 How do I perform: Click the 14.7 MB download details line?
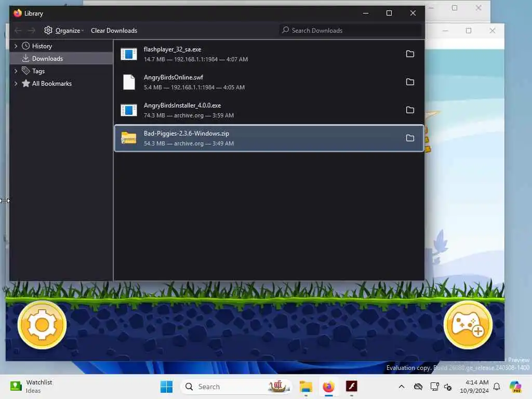pos(196,59)
